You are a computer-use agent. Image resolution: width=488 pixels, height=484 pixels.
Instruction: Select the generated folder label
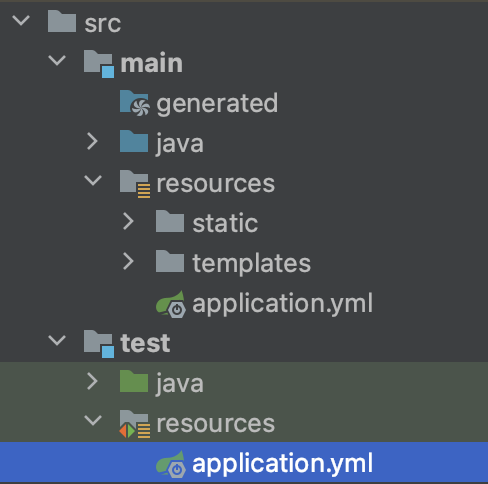pyautogui.click(x=217, y=104)
